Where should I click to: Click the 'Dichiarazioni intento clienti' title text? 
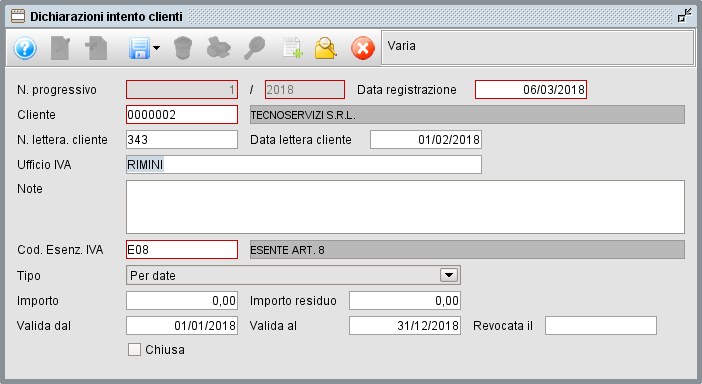[106, 17]
